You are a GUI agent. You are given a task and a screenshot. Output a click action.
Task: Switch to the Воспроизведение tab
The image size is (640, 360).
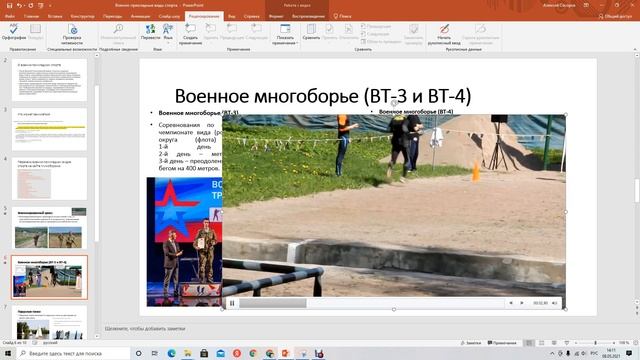pyautogui.click(x=308, y=16)
